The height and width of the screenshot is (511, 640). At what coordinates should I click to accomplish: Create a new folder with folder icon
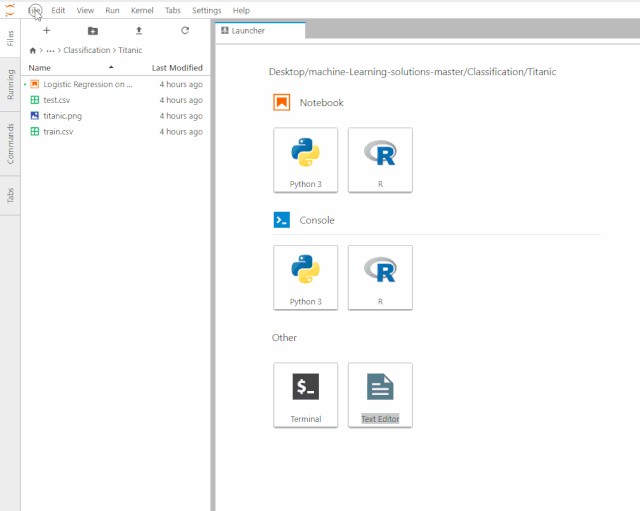[93, 31]
